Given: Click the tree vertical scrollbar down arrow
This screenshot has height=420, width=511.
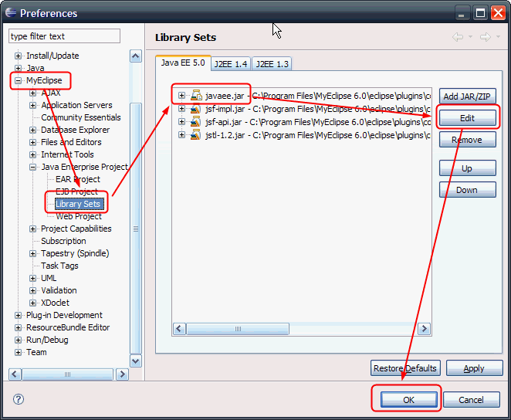Looking at the screenshot, I should (136, 361).
